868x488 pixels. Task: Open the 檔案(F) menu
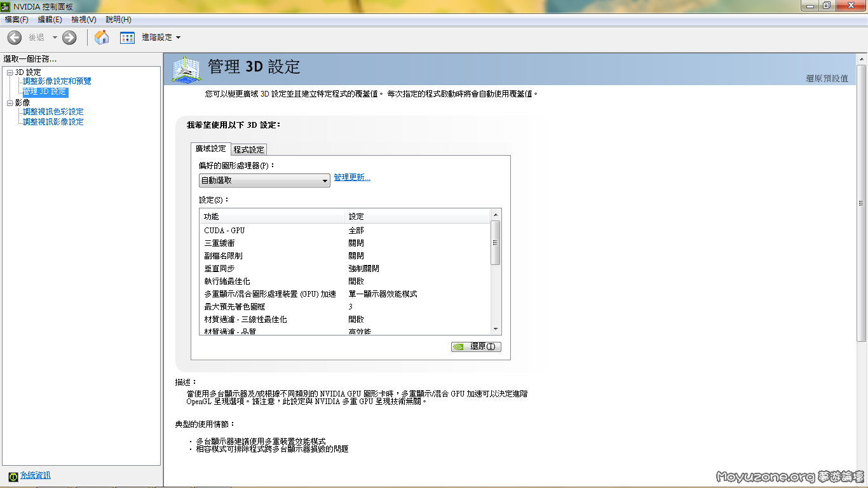[17, 20]
